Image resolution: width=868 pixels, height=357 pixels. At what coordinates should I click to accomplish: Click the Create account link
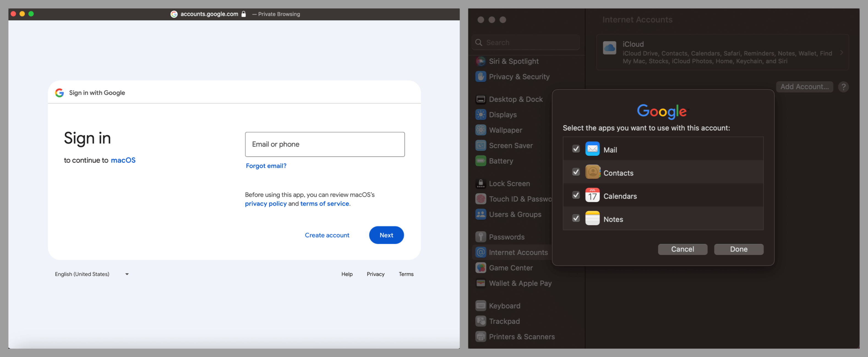327,235
